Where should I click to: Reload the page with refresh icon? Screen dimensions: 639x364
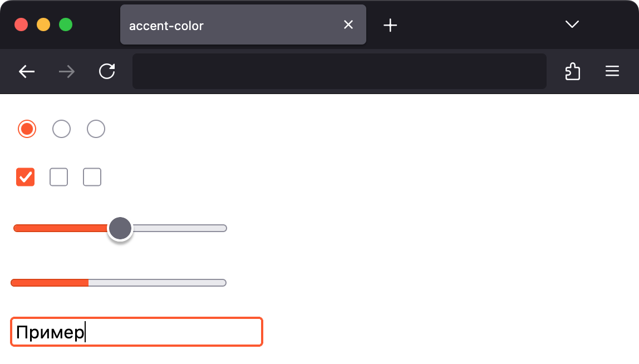point(107,71)
